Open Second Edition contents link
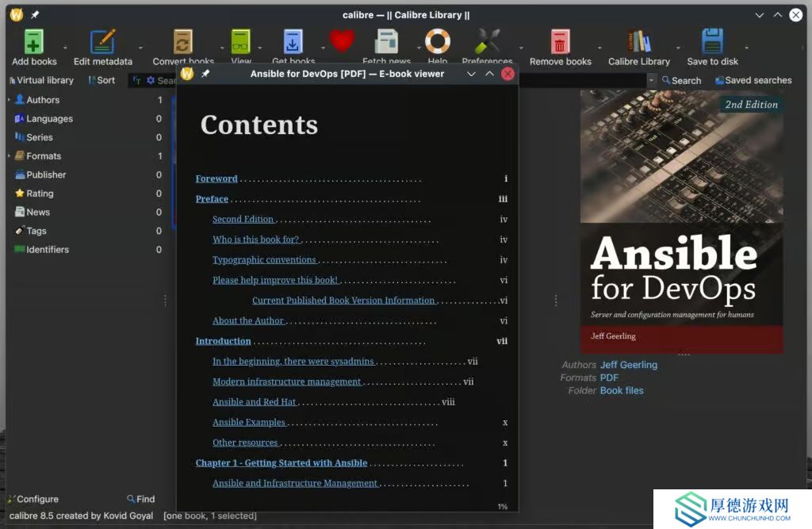The width and height of the screenshot is (812, 529). [243, 219]
